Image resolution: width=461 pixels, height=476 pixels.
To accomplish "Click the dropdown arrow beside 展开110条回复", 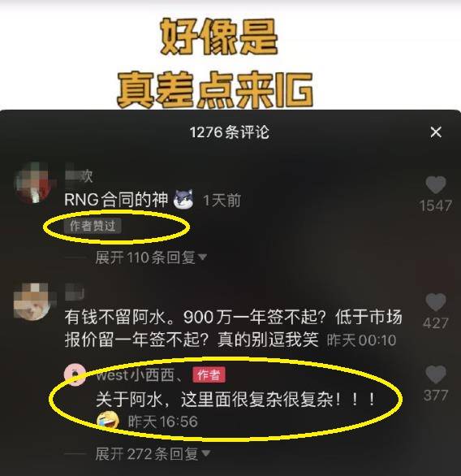I will point(202,257).
